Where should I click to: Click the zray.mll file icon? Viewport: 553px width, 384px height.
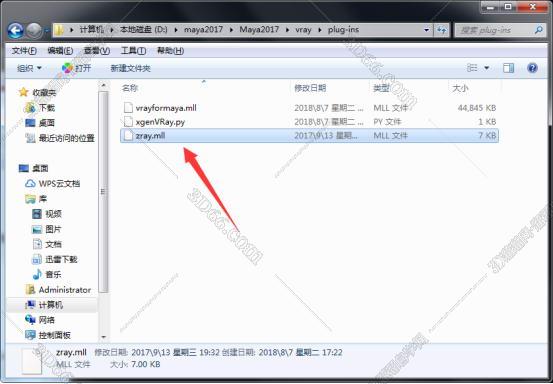point(128,135)
